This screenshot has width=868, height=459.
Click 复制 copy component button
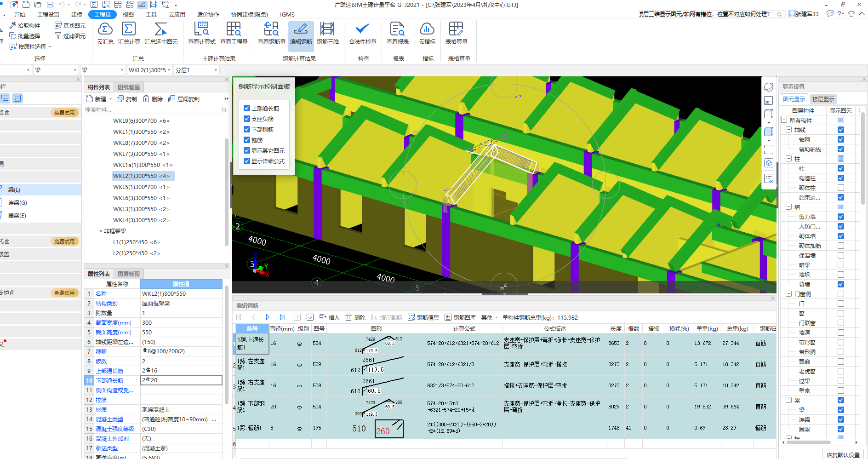127,99
